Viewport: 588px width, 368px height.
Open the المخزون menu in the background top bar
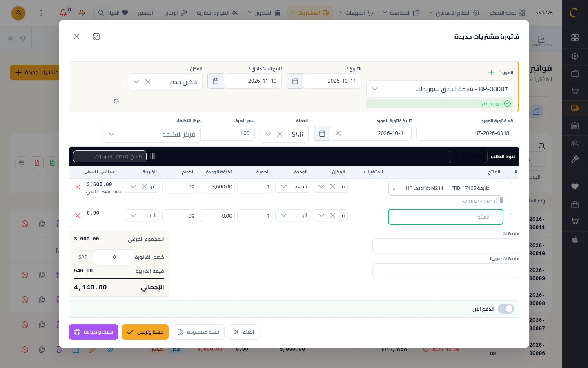coord(265,13)
